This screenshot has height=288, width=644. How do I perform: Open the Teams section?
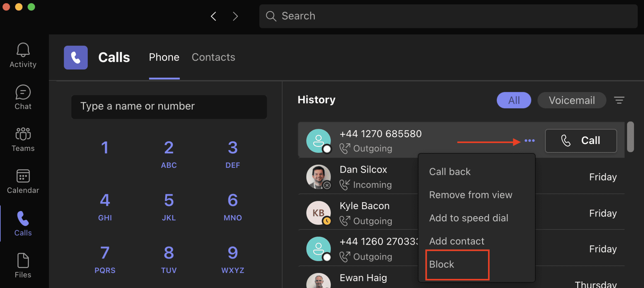(23, 139)
